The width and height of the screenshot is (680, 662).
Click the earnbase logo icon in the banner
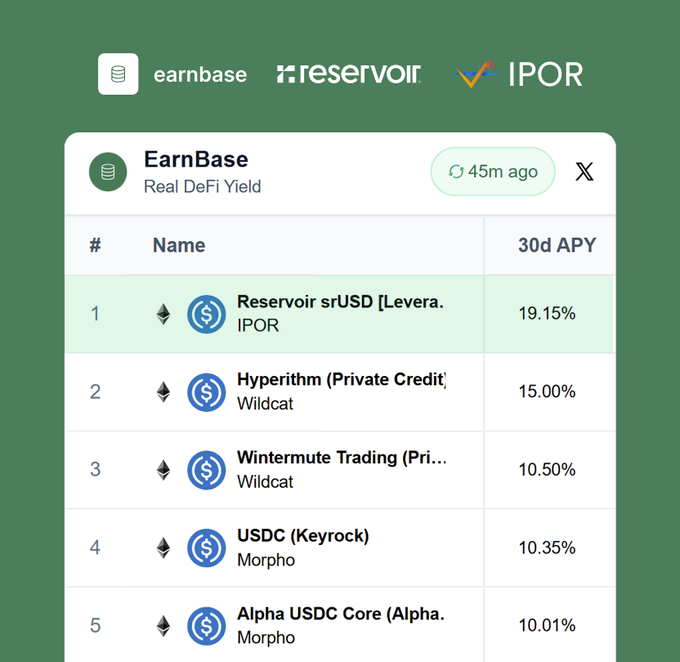coord(118,74)
